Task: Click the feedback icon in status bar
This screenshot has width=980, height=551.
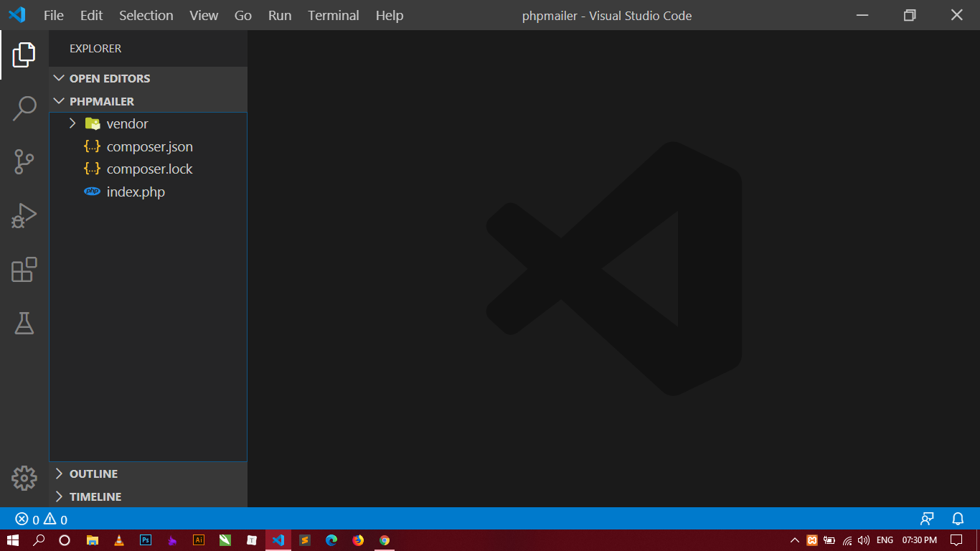Action: coord(928,519)
